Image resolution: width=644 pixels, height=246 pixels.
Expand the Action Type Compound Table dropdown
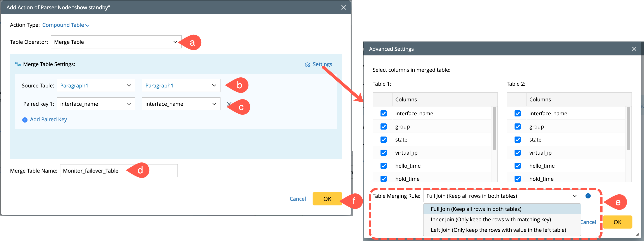(66, 25)
